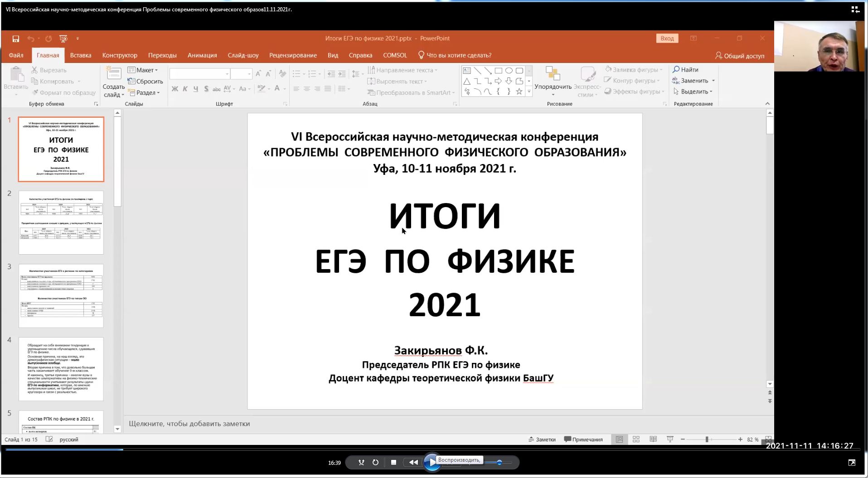Open the Выделить selection dropdown
This screenshot has height=478, width=868.
click(693, 92)
